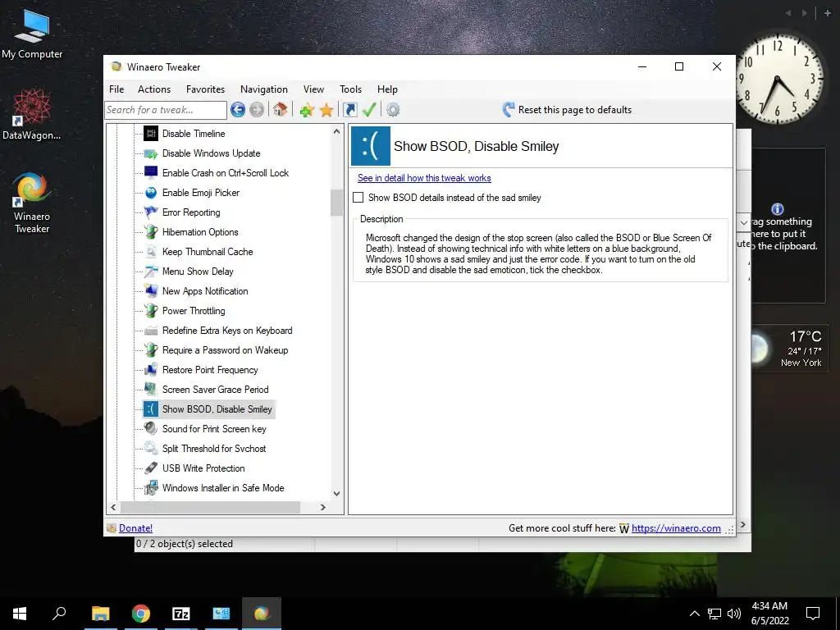Click the Forward navigation arrow icon
The width and height of the screenshot is (840, 630).
coord(257,110)
